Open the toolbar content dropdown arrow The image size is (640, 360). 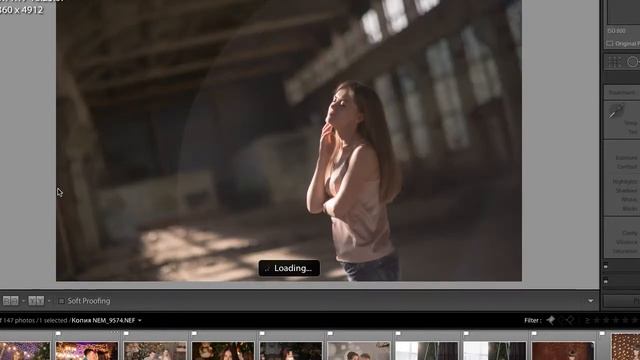click(591, 301)
